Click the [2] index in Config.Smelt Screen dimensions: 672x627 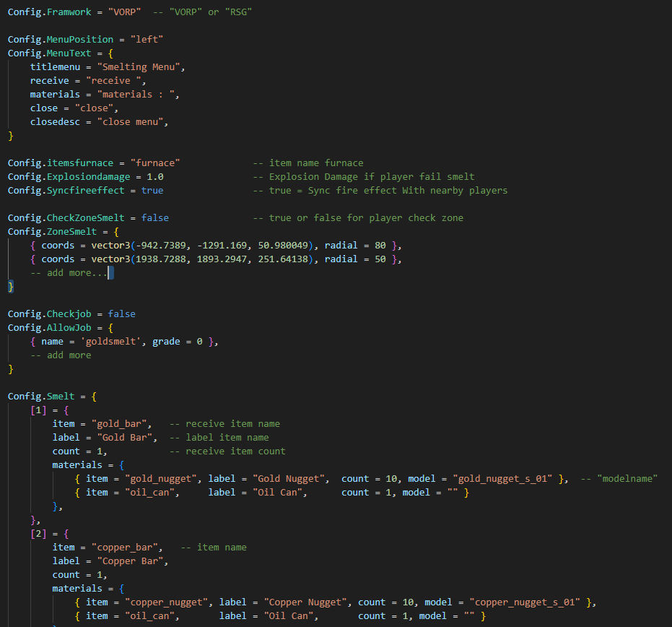(38, 534)
